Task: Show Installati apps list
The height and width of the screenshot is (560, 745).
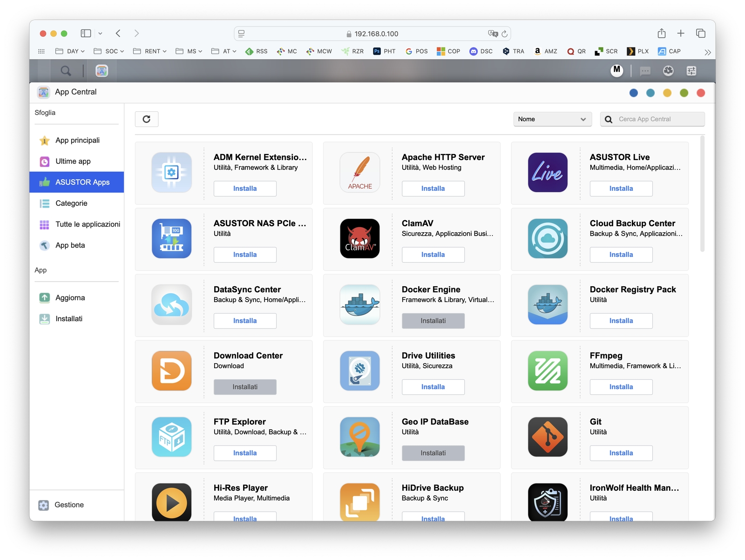Action: [77, 318]
